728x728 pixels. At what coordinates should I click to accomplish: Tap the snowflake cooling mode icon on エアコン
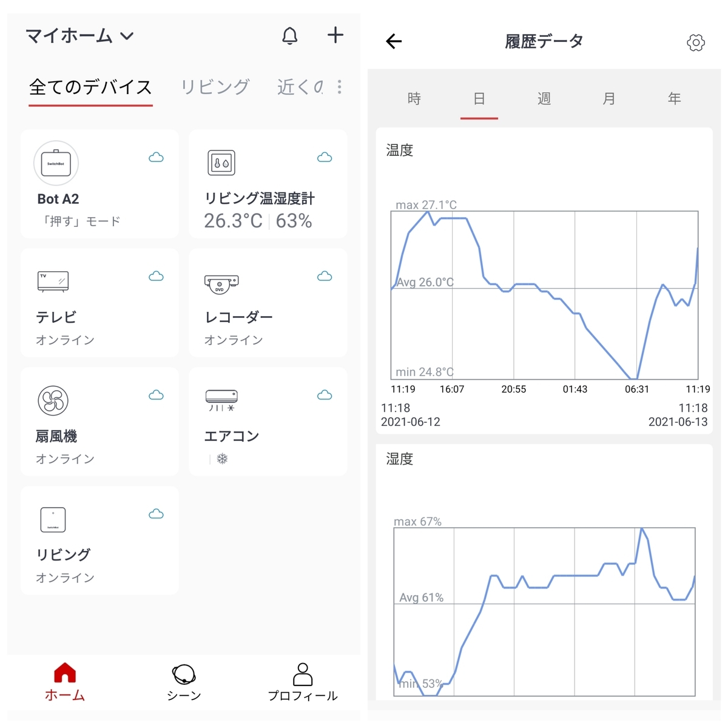point(222,459)
